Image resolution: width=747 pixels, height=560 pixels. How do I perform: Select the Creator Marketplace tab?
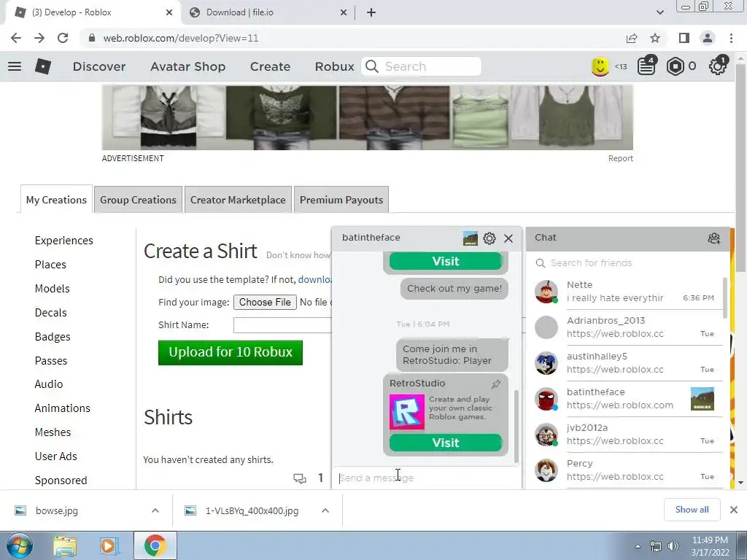(238, 200)
